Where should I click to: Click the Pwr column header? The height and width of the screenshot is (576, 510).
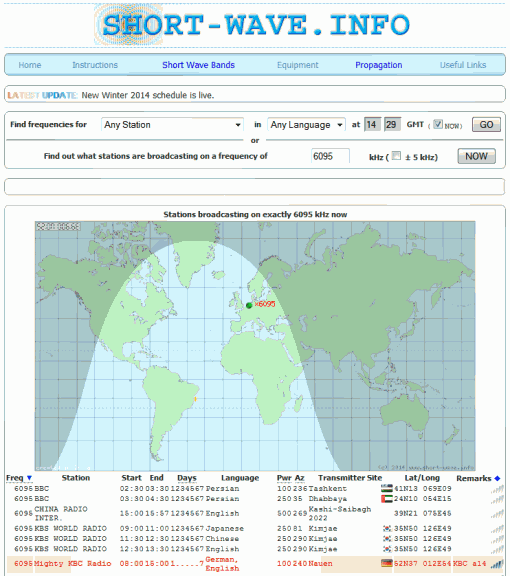[x=283, y=478]
